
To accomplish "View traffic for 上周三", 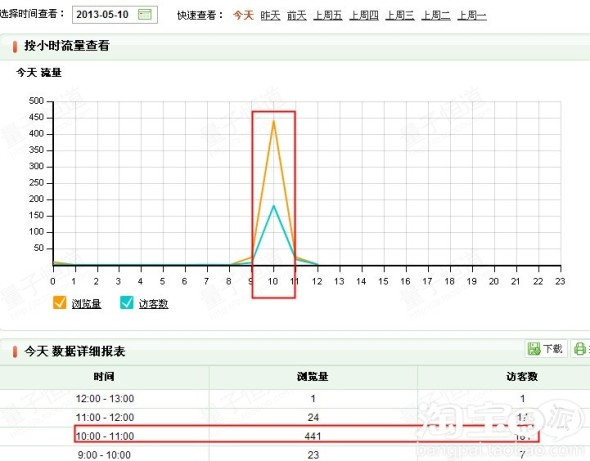I will pos(400,15).
